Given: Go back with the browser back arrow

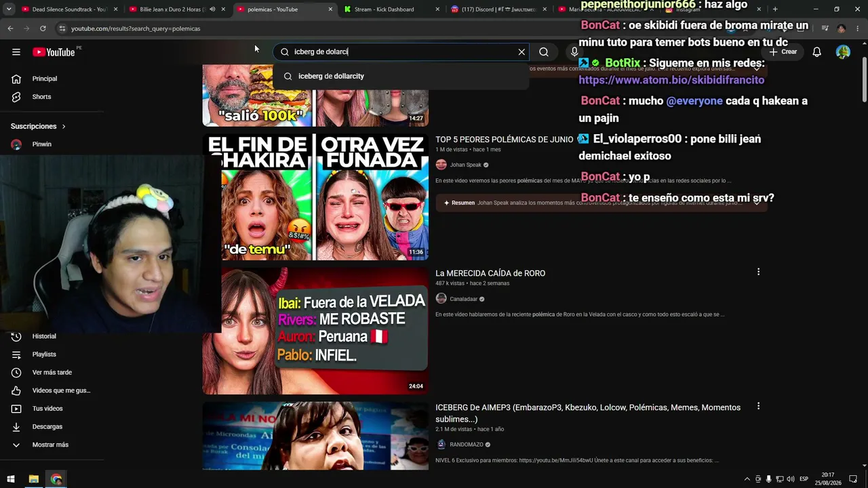Looking at the screenshot, I should tap(10, 28).
